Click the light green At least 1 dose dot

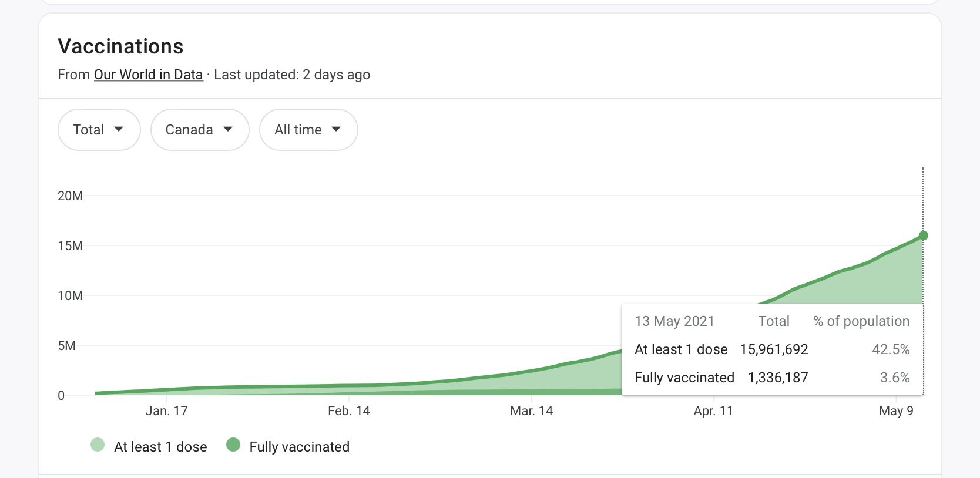tap(98, 445)
